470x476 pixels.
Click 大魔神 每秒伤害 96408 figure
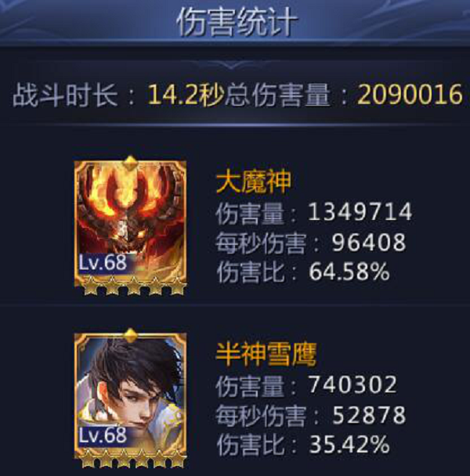click(368, 242)
